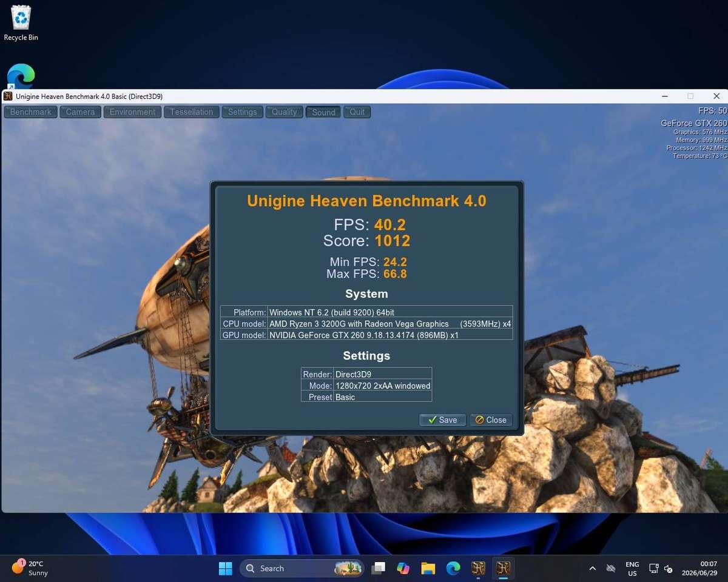The image size is (728, 582).
Task: Close the Heaven Benchmark window
Action: click(716, 96)
